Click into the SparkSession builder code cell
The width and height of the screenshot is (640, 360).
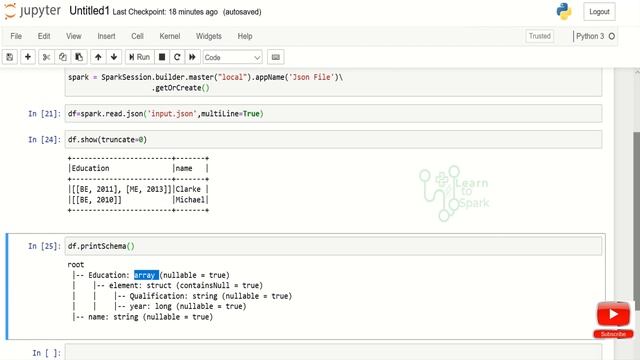[x=333, y=82]
